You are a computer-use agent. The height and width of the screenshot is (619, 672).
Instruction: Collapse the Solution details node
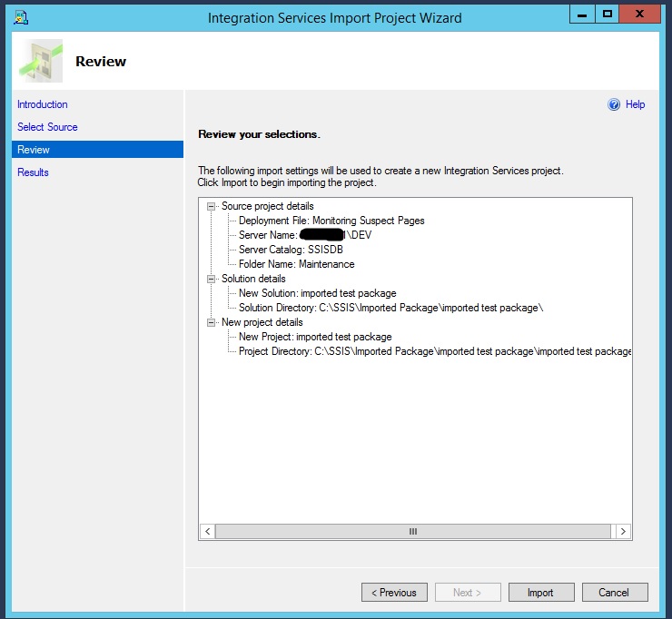(212, 279)
